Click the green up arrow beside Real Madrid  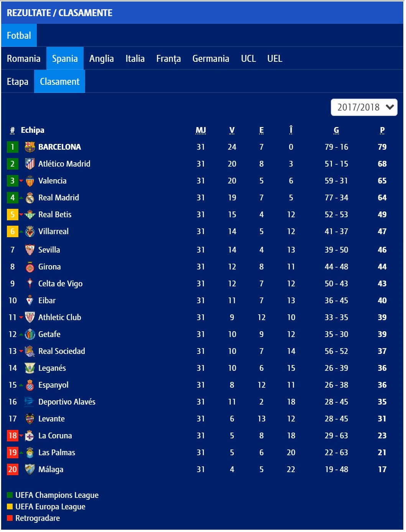[x=22, y=197]
